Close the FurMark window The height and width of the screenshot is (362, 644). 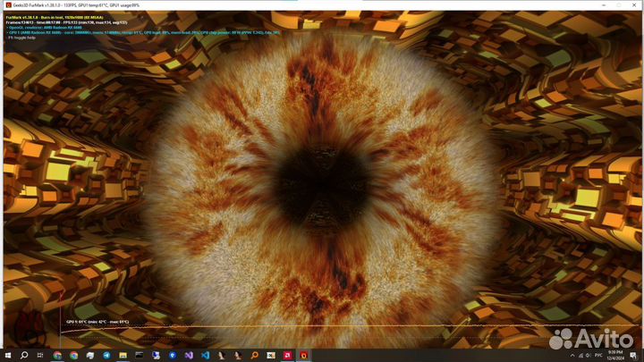click(x=634, y=4)
